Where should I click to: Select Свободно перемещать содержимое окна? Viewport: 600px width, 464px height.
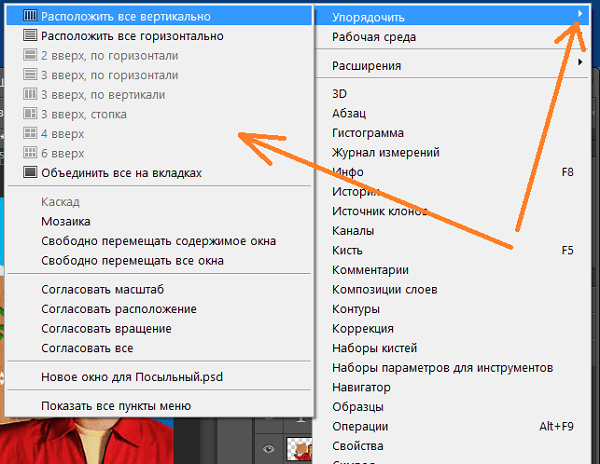tap(160, 241)
